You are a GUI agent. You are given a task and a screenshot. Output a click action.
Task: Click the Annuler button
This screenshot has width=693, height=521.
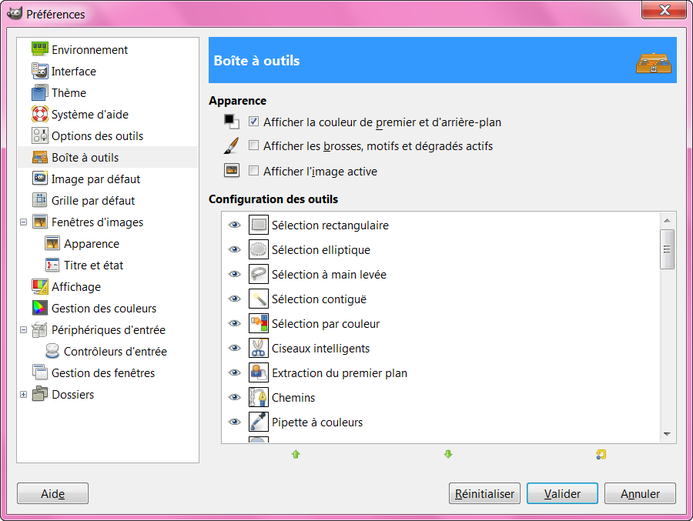point(640,493)
